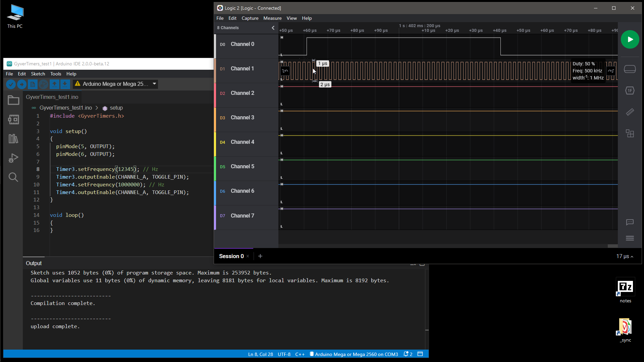Start capture with the green play button
The image size is (644, 362).
(x=630, y=40)
